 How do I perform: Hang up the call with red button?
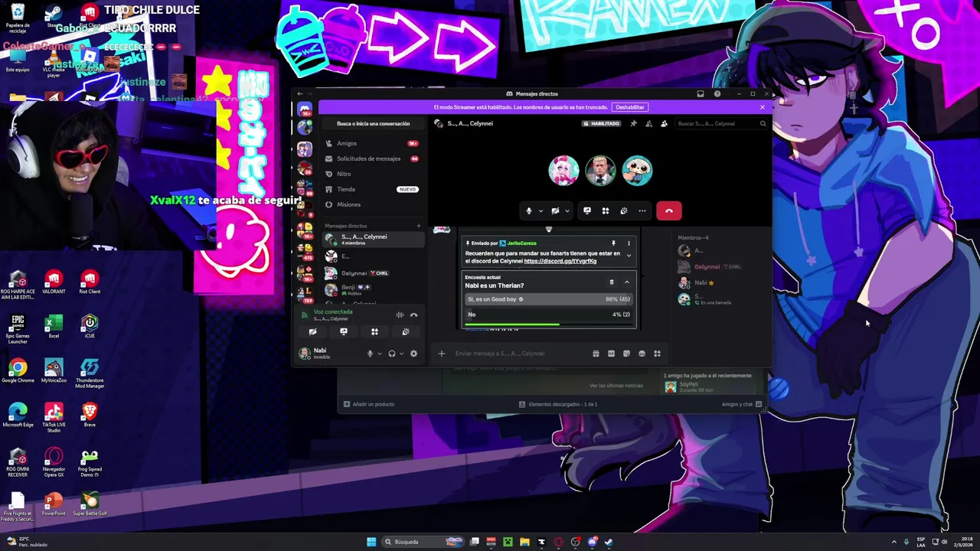click(669, 211)
